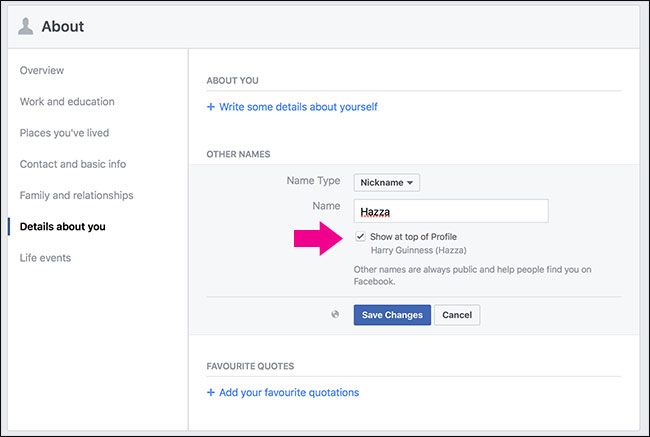
Task: Click the Write some details about yourself link
Action: [x=298, y=107]
